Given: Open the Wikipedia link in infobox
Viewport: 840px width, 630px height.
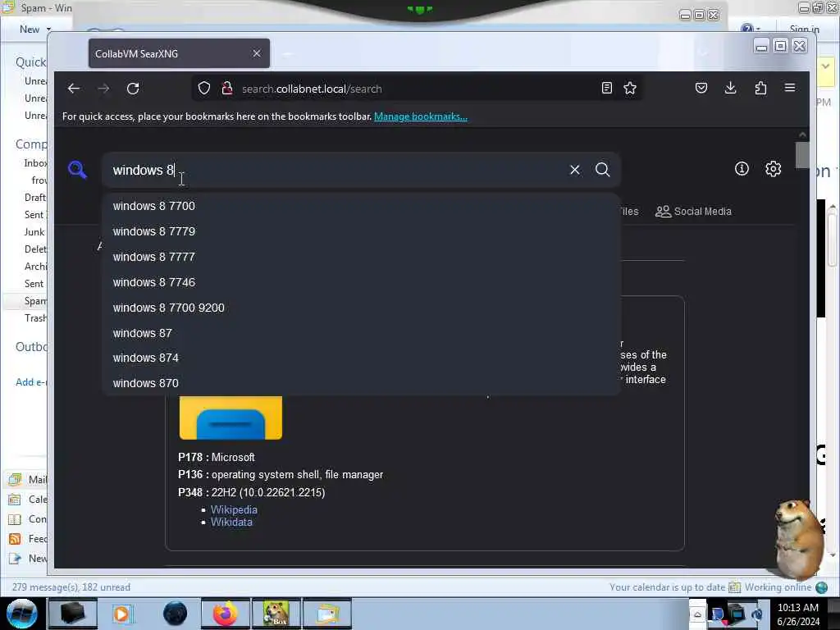Looking at the screenshot, I should point(234,510).
